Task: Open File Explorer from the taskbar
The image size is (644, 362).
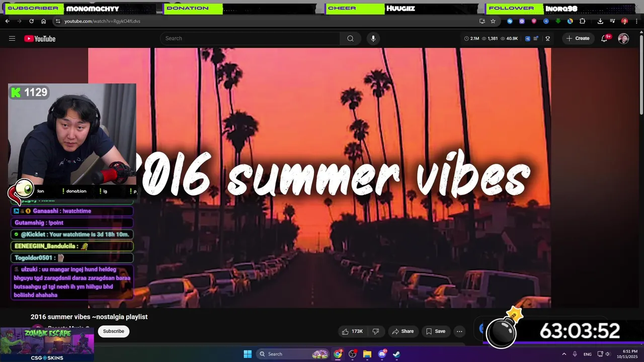Action: (x=367, y=354)
